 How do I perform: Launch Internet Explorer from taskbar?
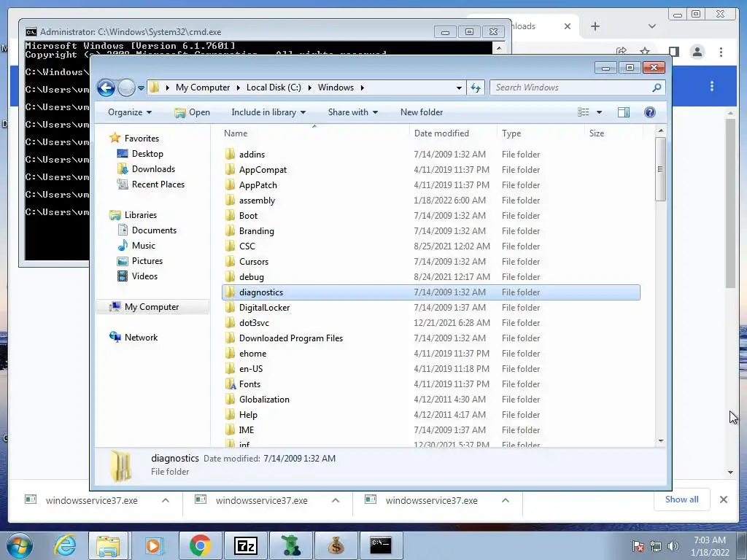(x=65, y=545)
